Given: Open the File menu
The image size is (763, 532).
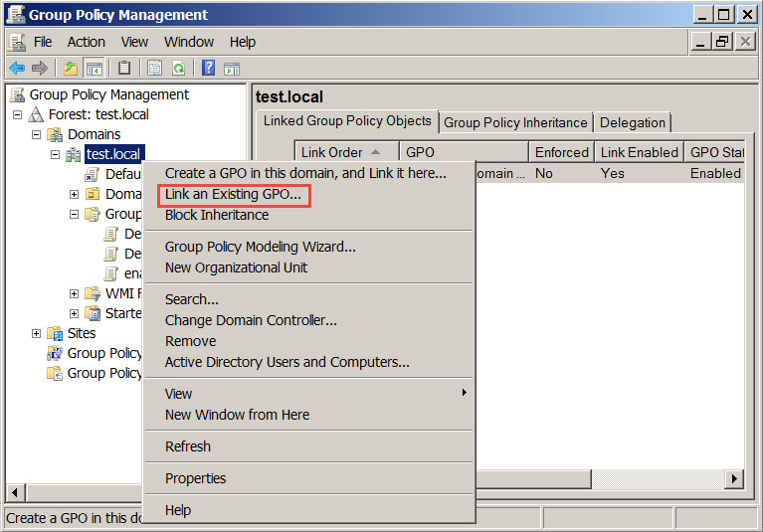Looking at the screenshot, I should 43,43.
